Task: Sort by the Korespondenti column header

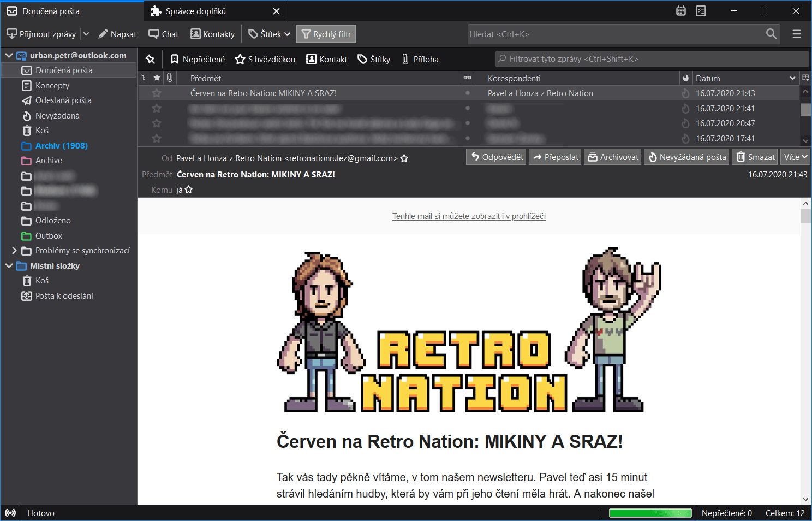Action: [576, 78]
